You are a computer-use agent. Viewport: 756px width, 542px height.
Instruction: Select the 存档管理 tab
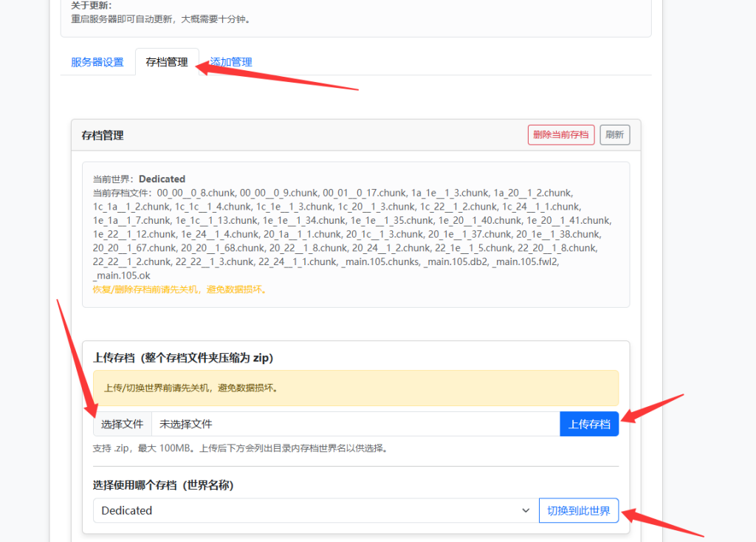click(167, 62)
